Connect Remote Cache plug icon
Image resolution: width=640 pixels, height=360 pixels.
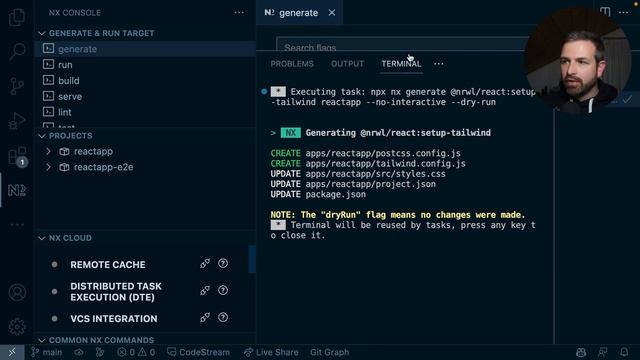205,263
